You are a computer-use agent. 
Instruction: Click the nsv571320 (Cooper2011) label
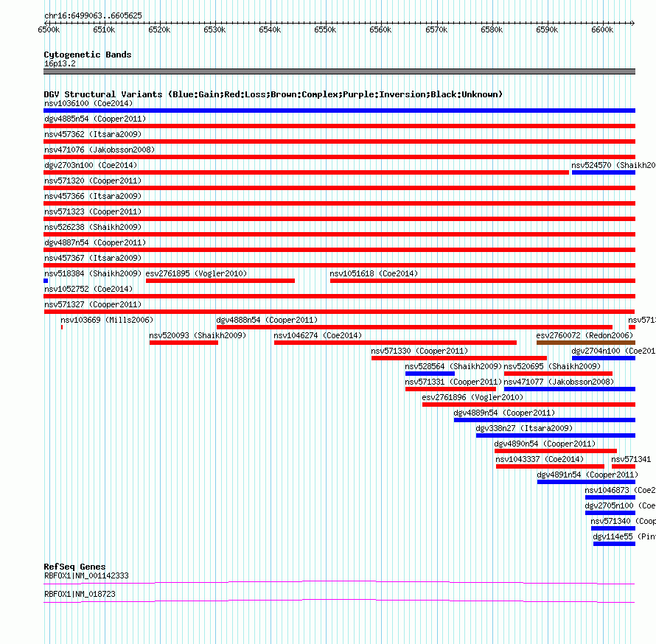(x=93, y=181)
